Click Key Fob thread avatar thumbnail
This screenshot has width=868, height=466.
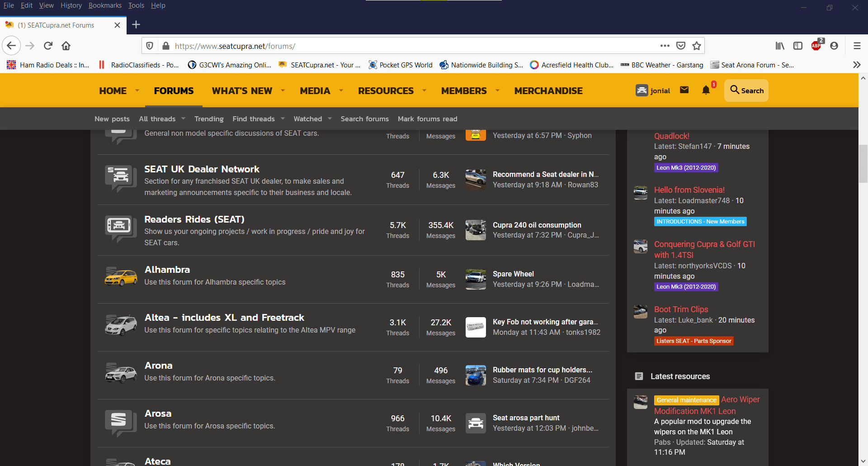point(476,327)
